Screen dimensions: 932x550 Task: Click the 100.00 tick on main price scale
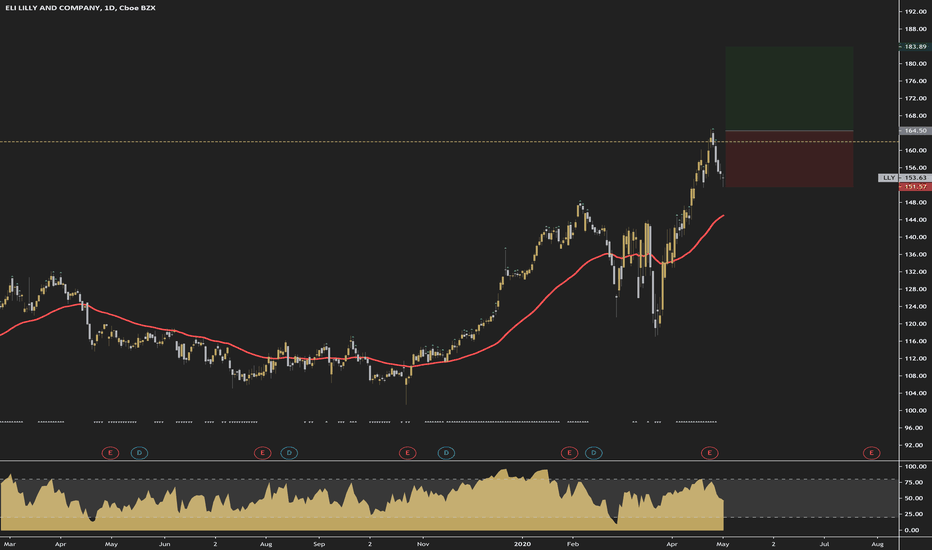pos(915,411)
